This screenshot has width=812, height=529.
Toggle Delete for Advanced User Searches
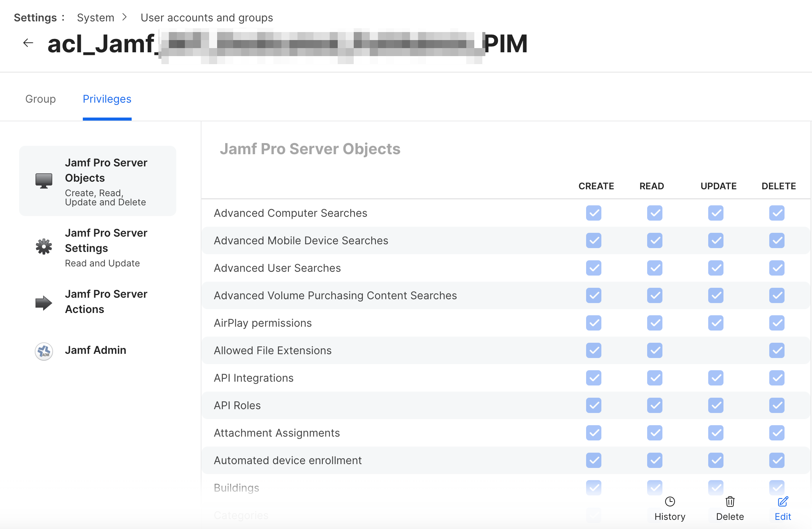click(777, 268)
